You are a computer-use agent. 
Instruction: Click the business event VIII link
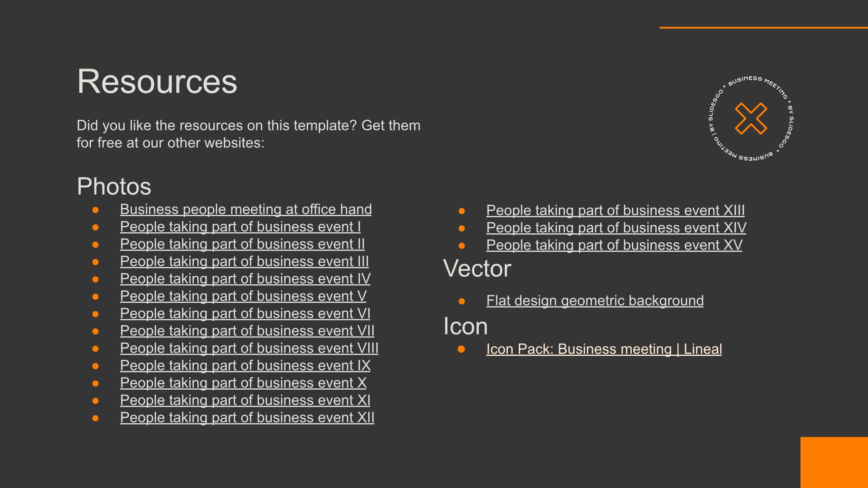(249, 348)
